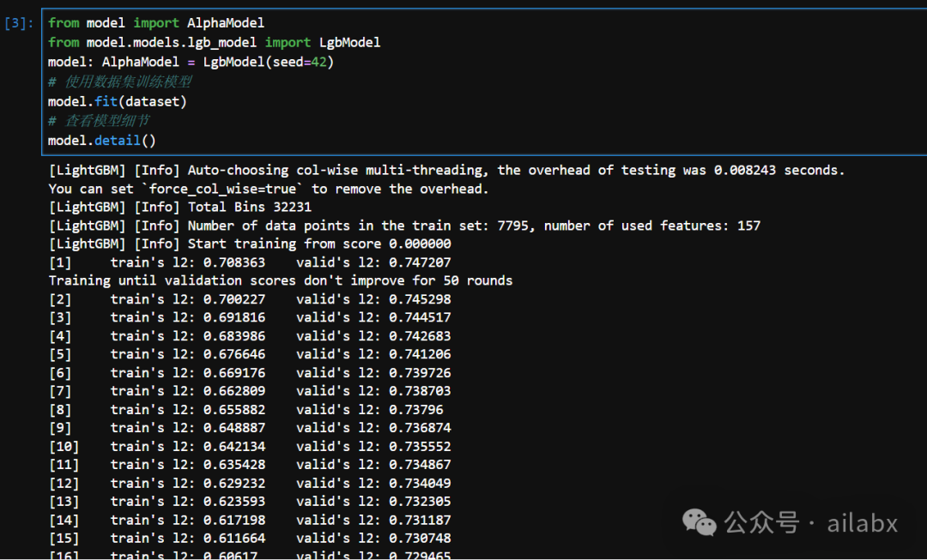Click the output line 'Auto-choosing col-wise multi-threading'
Image resolution: width=927 pixels, height=560 pixels.
[446, 170]
